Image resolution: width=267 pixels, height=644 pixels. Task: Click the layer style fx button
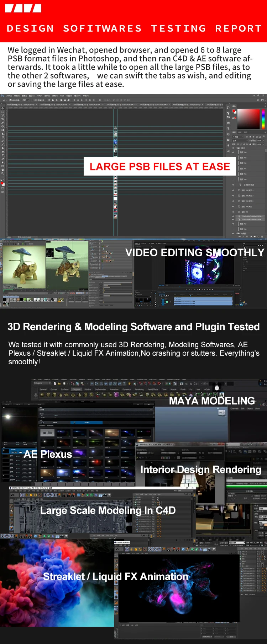[x=243, y=237]
